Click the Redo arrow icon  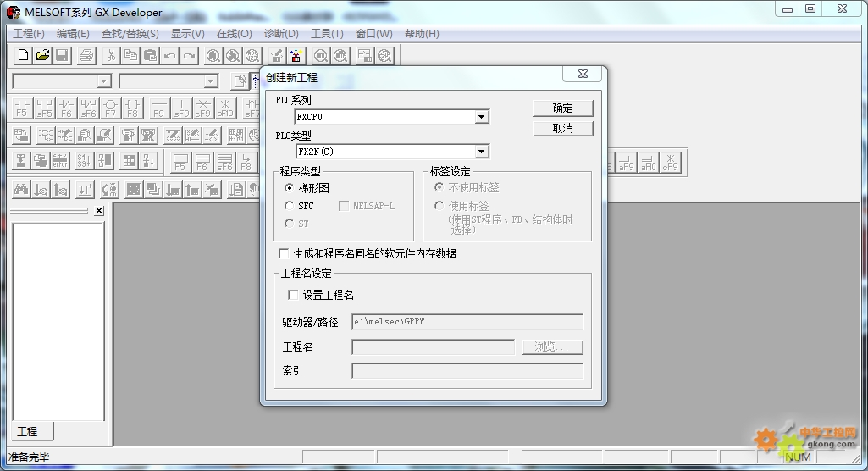pyautogui.click(x=190, y=55)
